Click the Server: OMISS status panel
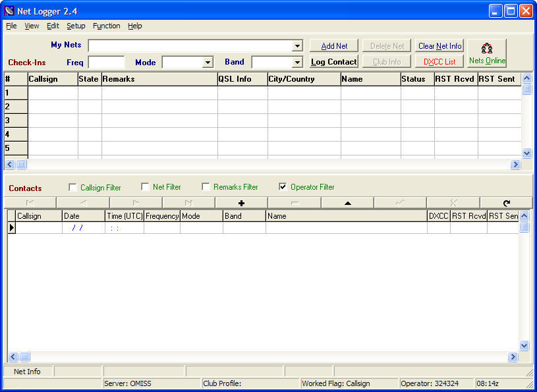The height and width of the screenshot is (392, 537). click(152, 383)
